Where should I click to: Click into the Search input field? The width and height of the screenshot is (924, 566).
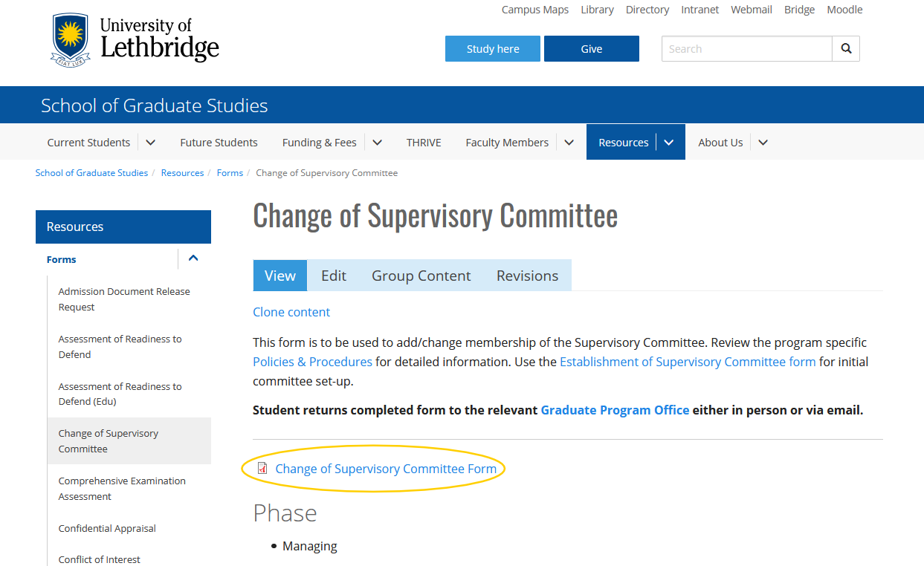(747, 49)
